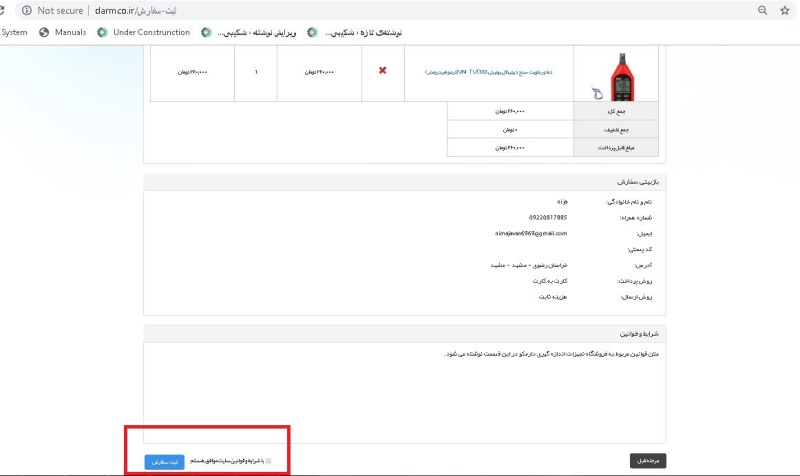Screen dimensions: 800x476
Task: Open the Manuals bookmark
Action: coord(70,32)
